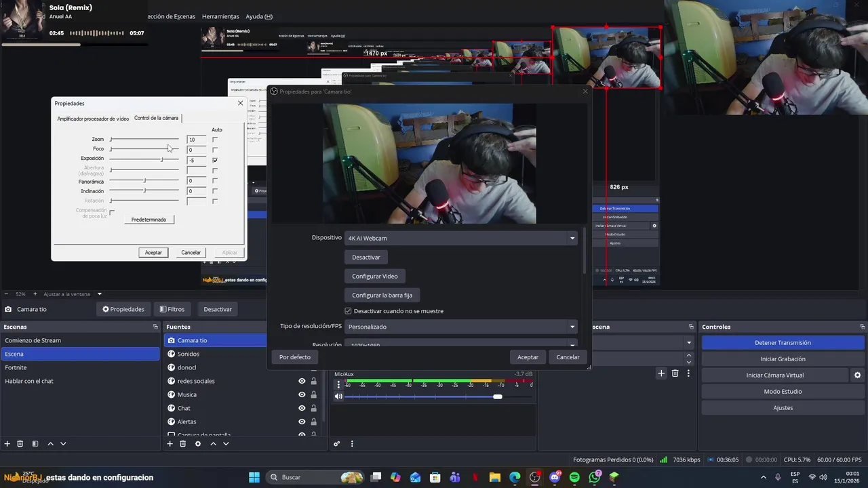
Task: Click the Zoom value input field
Action: 196,140
